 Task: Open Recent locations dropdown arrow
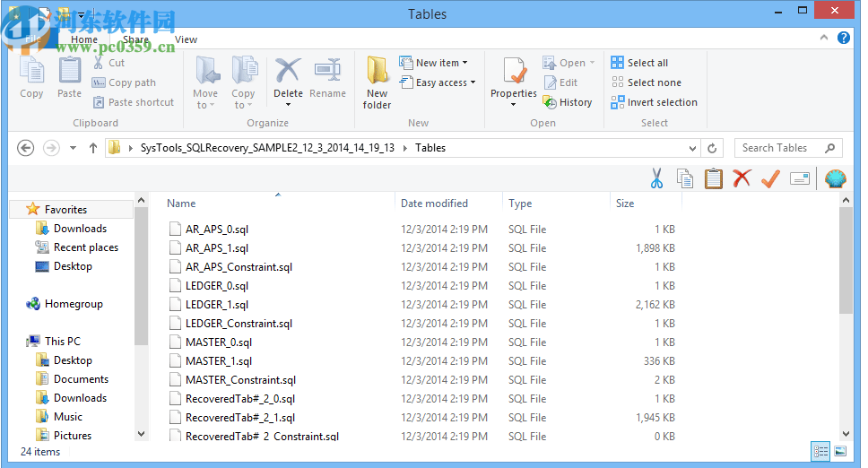click(x=73, y=148)
